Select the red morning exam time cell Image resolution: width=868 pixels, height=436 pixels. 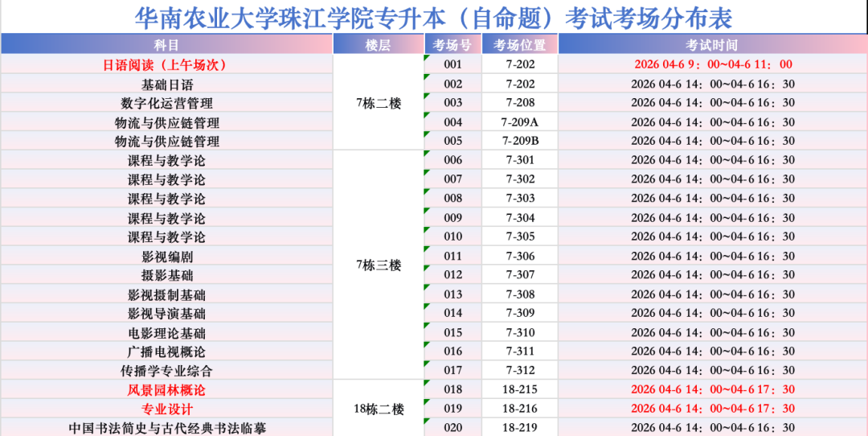point(711,64)
